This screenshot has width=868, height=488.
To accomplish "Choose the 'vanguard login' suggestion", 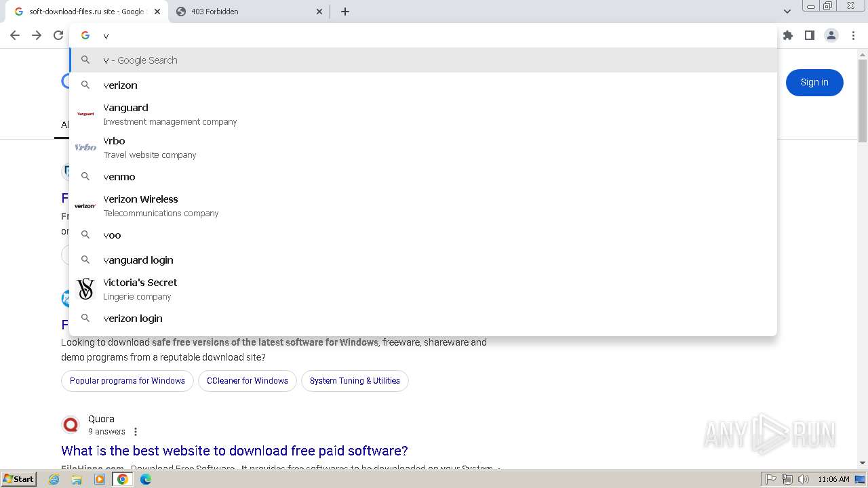I will coord(423,260).
